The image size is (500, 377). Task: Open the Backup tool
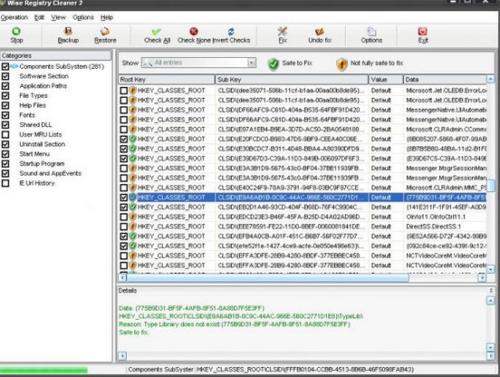pyautogui.click(x=68, y=35)
